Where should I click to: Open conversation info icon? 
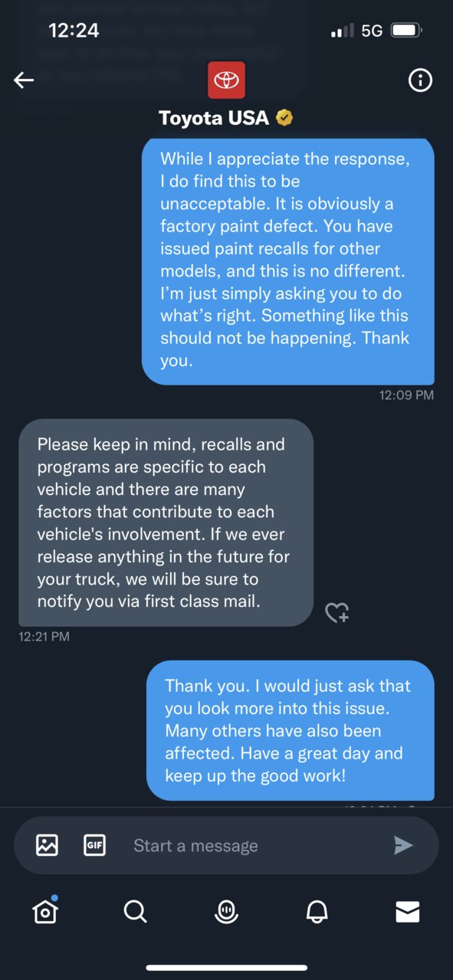tap(420, 80)
